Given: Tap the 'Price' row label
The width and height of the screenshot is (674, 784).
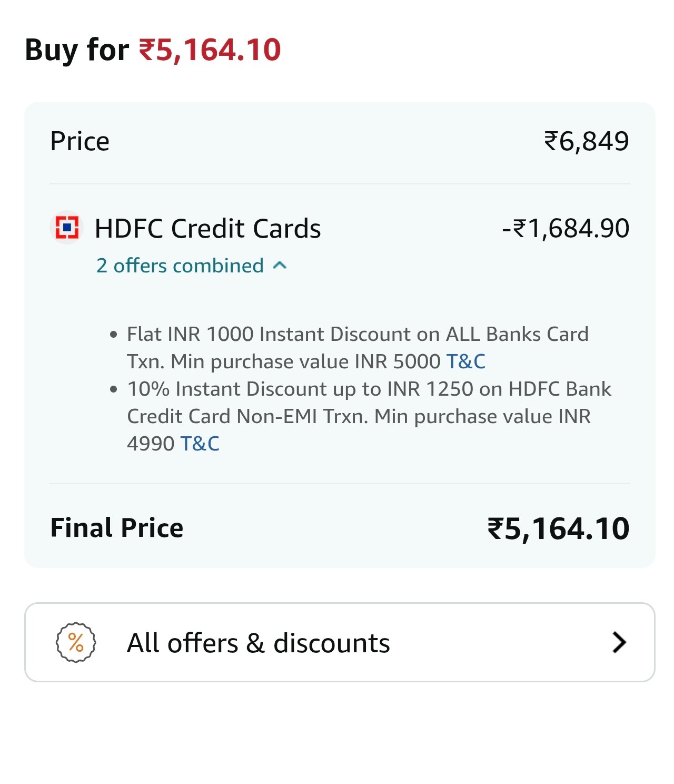Looking at the screenshot, I should tap(80, 141).
